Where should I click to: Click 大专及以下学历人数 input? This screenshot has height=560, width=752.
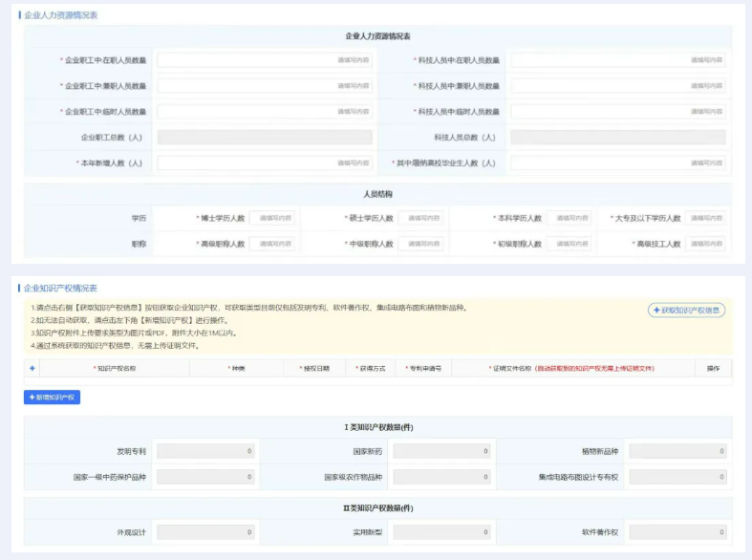(x=705, y=218)
